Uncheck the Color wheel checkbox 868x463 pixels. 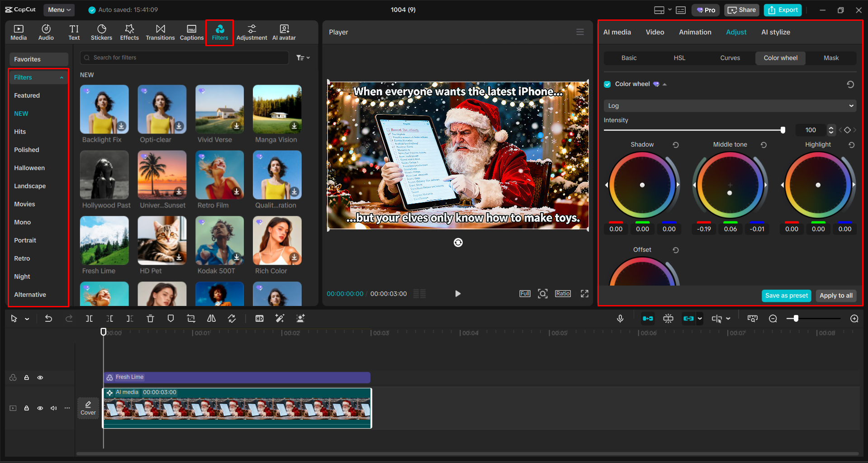[x=607, y=84]
